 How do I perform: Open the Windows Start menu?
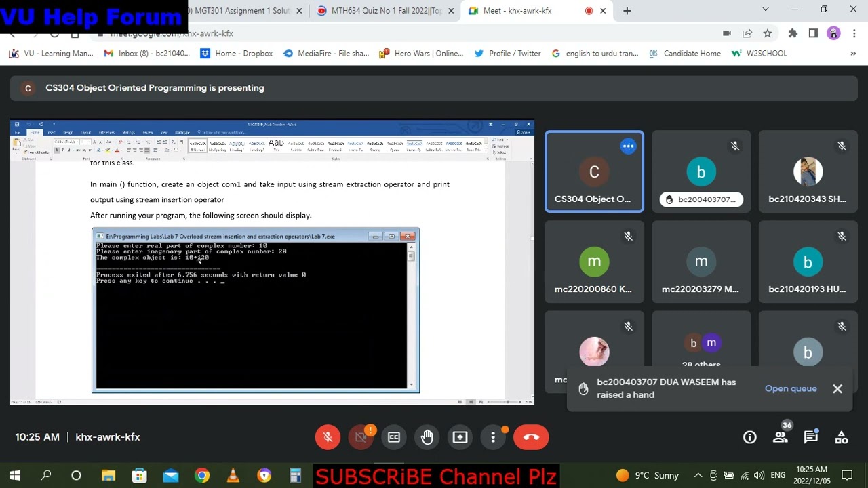click(15, 476)
